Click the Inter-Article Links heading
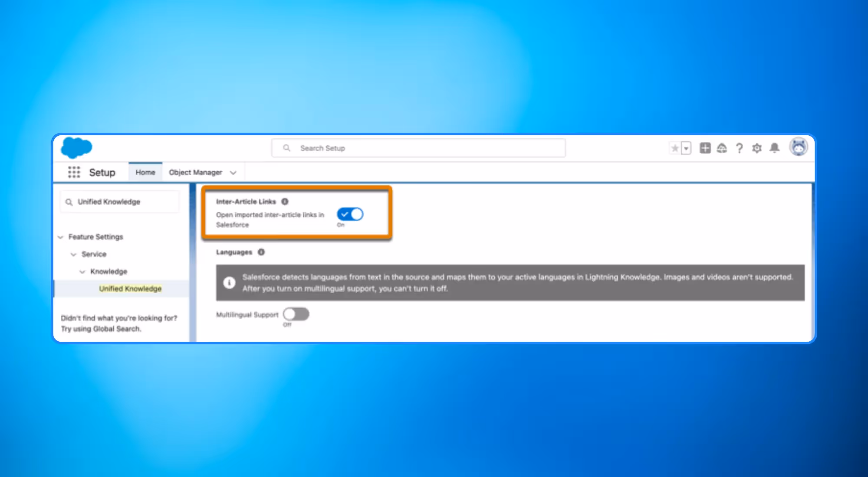Viewport: 868px width, 477px height. pyautogui.click(x=246, y=202)
